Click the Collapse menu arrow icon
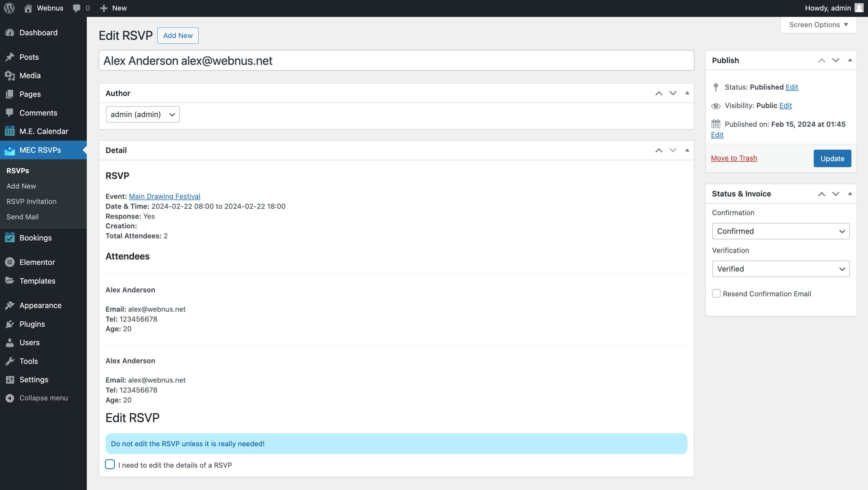Viewport: 868px width, 490px height. click(x=10, y=398)
